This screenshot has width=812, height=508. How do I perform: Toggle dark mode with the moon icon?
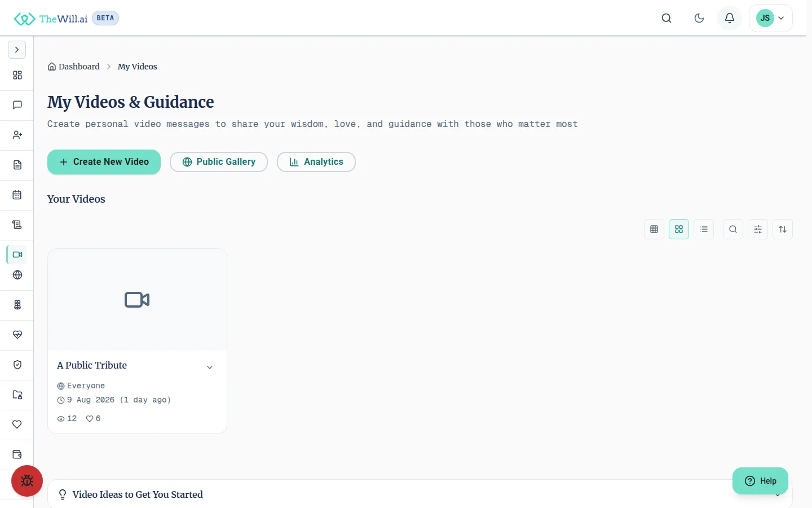point(699,18)
